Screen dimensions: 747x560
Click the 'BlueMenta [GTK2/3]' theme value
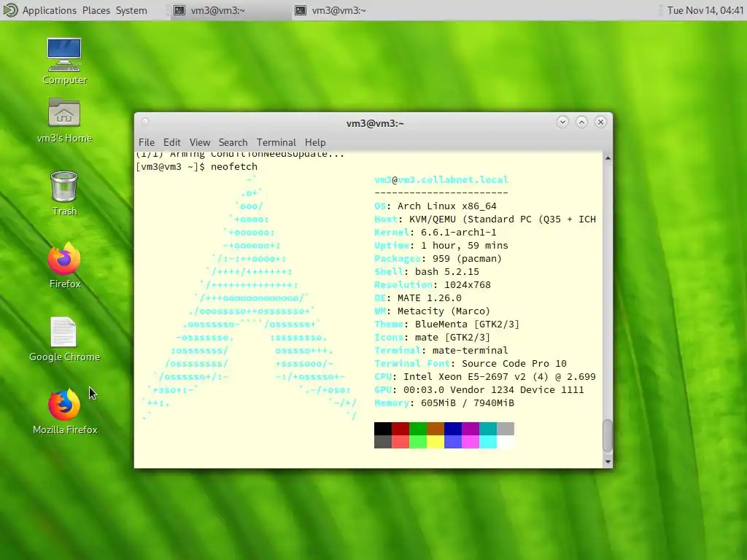(467, 324)
